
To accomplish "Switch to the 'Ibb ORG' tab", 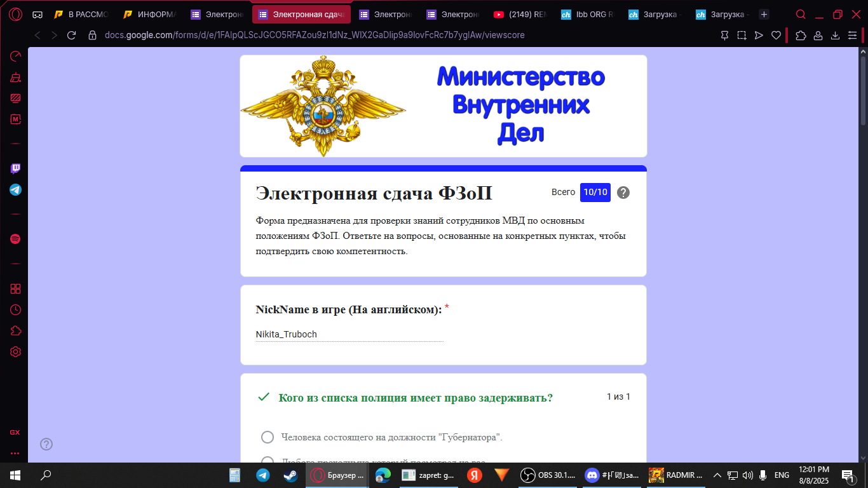I will (588, 14).
